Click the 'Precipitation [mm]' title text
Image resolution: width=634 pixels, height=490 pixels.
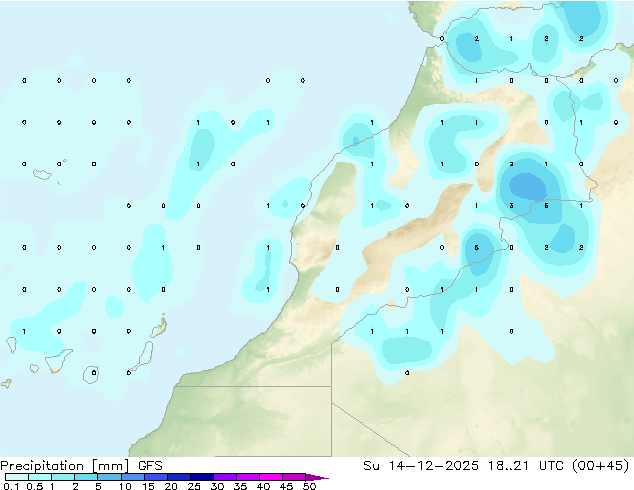65,466
